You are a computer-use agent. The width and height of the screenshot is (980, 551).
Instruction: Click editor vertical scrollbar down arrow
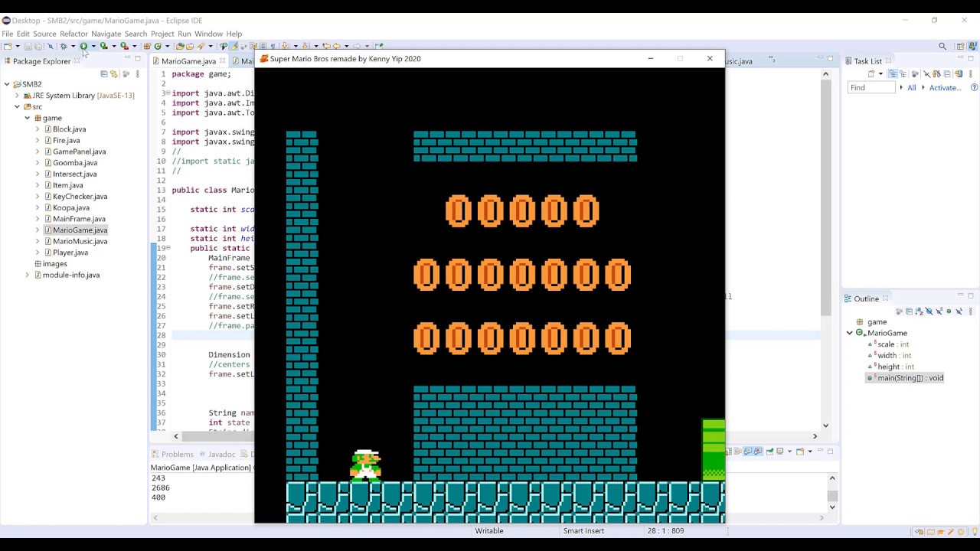pos(825,425)
